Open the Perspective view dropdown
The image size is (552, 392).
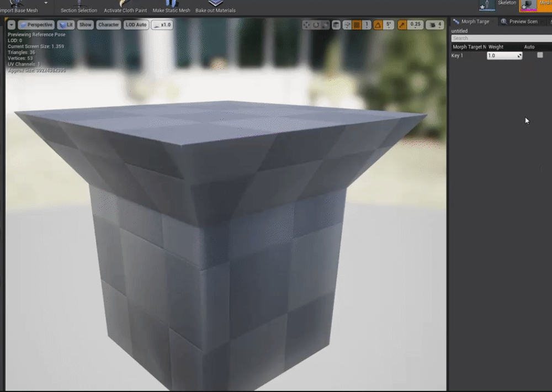pos(36,25)
